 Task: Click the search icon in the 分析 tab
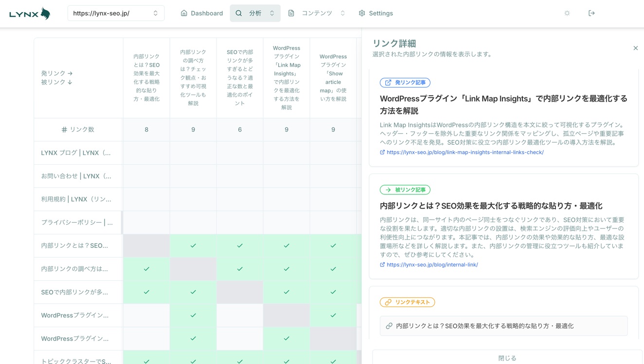pos(239,13)
